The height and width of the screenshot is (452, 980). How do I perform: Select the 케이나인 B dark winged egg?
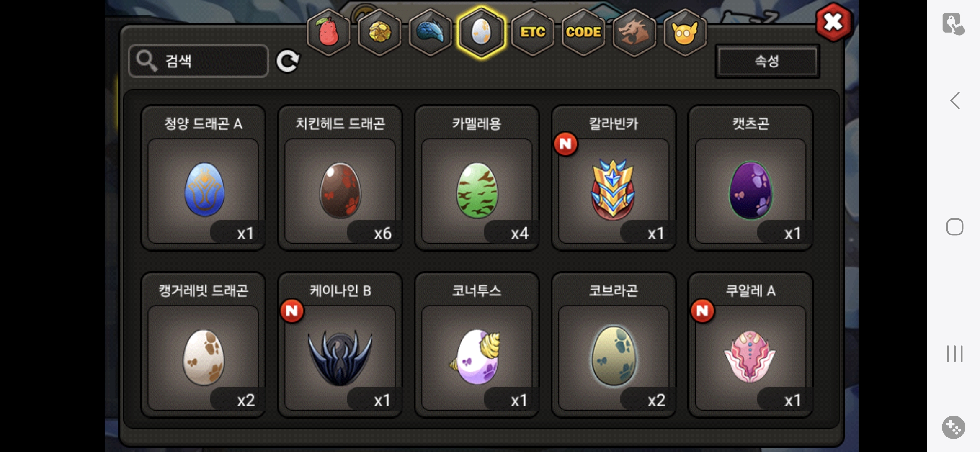pyautogui.click(x=340, y=345)
